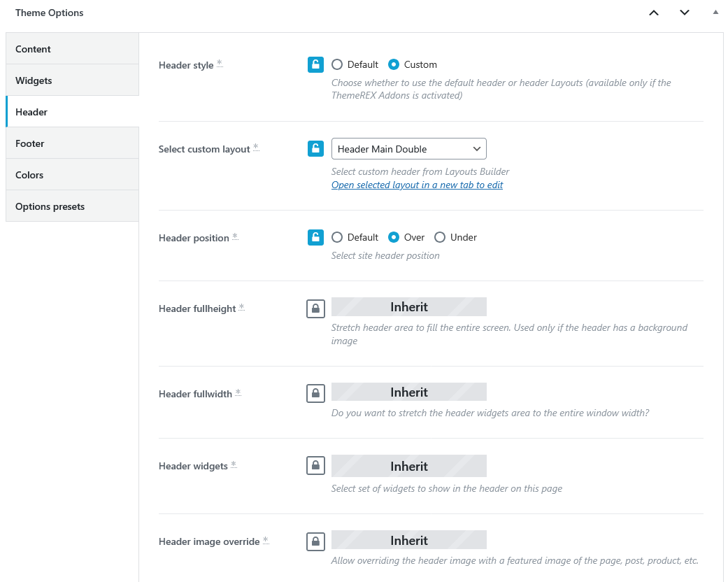This screenshot has width=728, height=582.
Task: Click the 'Header position' label
Action: point(194,238)
